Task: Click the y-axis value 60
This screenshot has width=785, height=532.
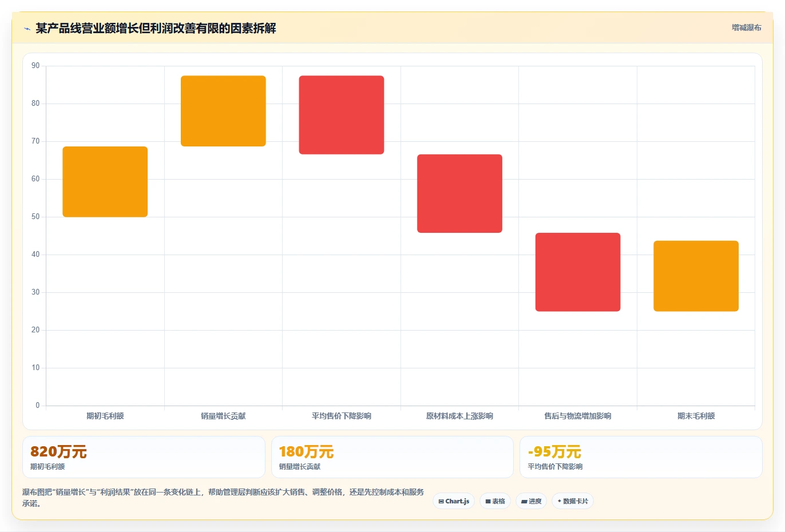Action: click(35, 179)
